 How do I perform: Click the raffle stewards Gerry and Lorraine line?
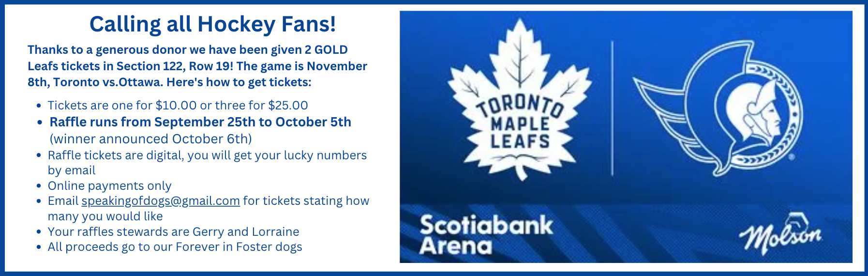(173, 232)
